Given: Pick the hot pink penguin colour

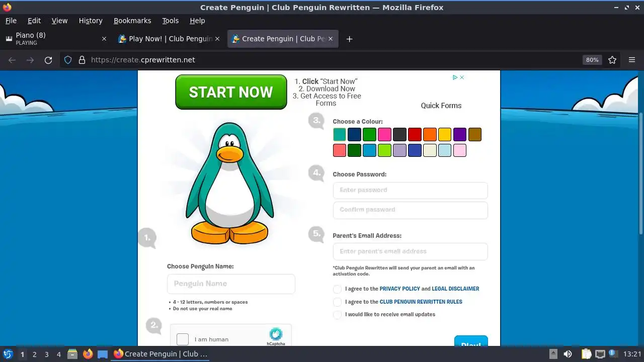Looking at the screenshot, I should tap(384, 135).
